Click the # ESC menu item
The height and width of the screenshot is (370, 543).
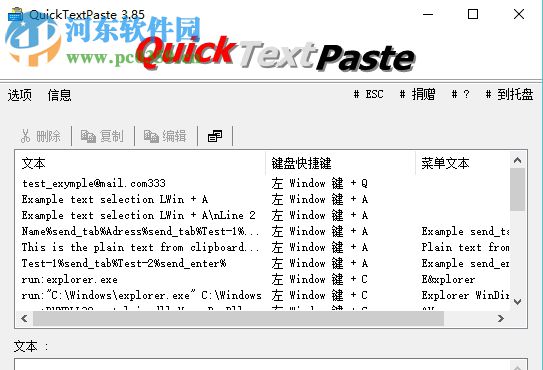tap(368, 94)
